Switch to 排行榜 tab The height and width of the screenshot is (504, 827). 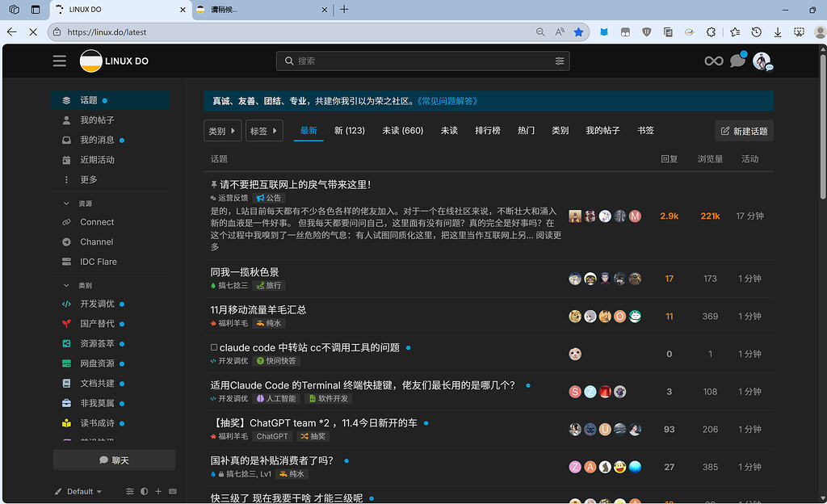click(x=487, y=131)
